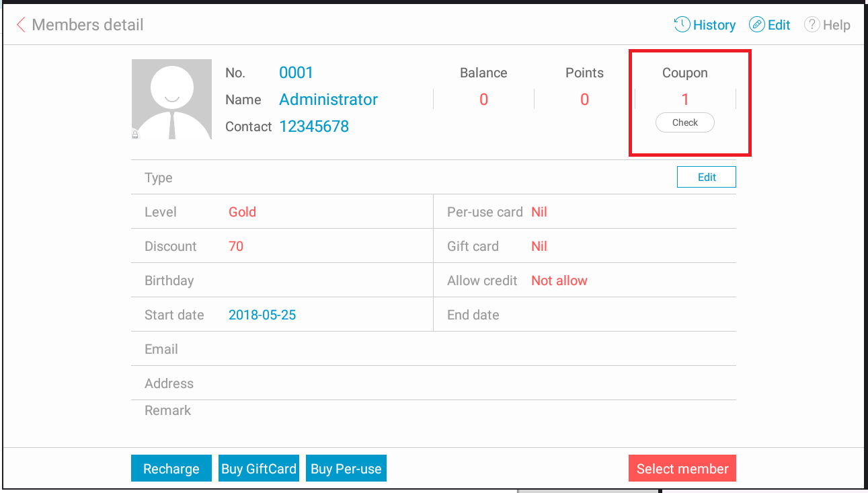Click the Discount value 70

236,246
